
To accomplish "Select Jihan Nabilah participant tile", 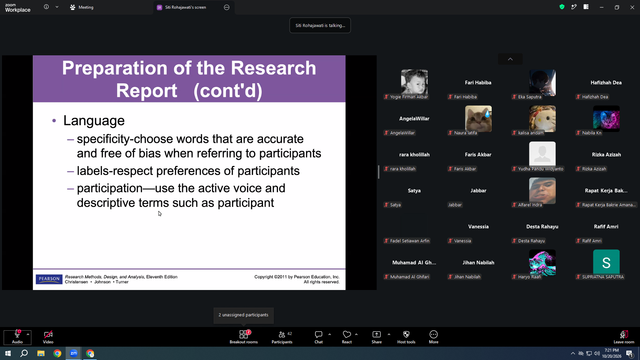I will [478, 262].
